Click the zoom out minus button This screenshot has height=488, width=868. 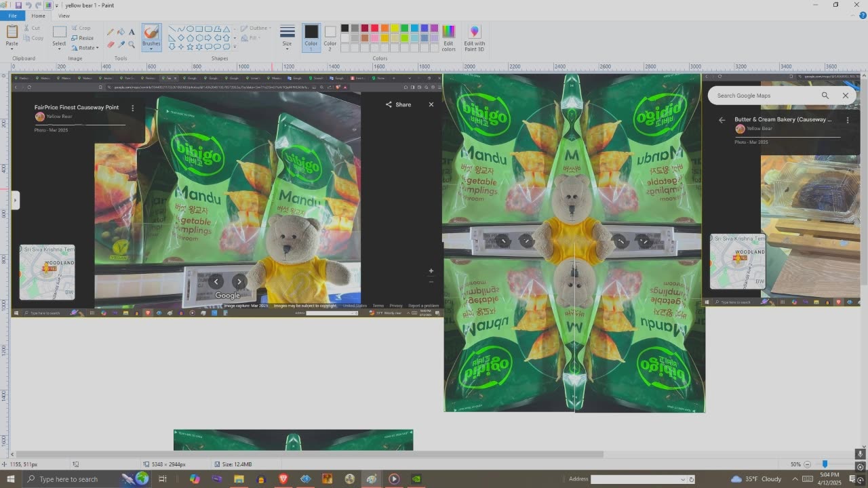pyautogui.click(x=807, y=464)
